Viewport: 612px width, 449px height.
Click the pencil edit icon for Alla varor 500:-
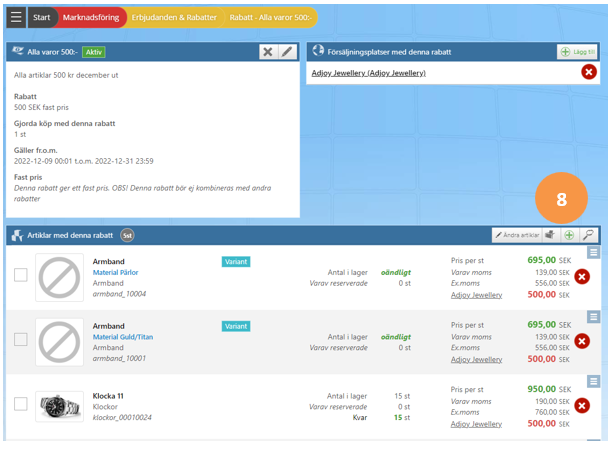point(287,52)
